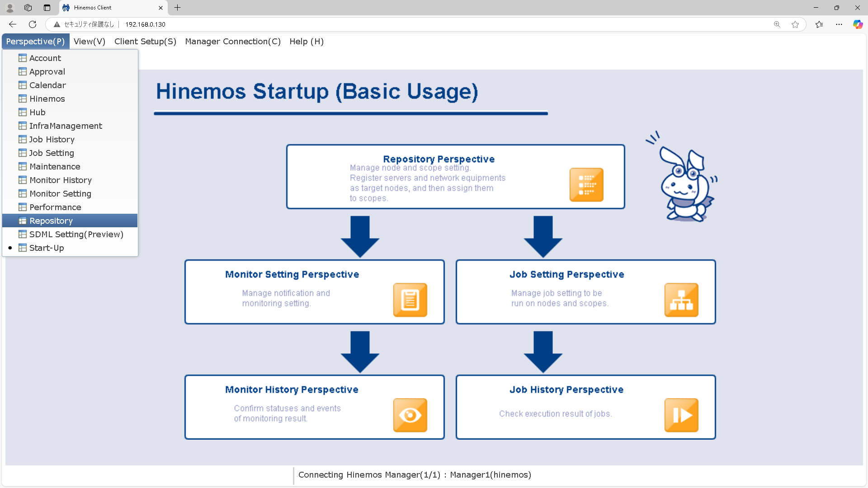
Task: Open the Client Setup(S) menu
Action: [x=145, y=42]
